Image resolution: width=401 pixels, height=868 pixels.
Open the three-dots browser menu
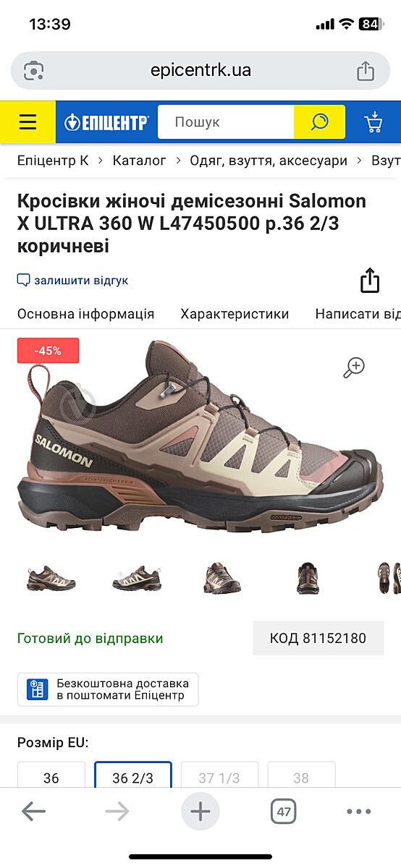click(359, 812)
